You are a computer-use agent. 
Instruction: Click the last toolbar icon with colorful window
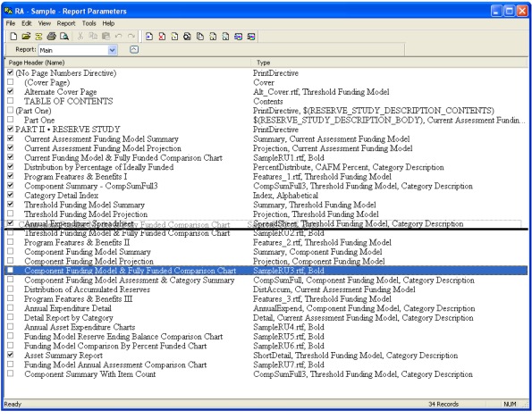(251, 37)
